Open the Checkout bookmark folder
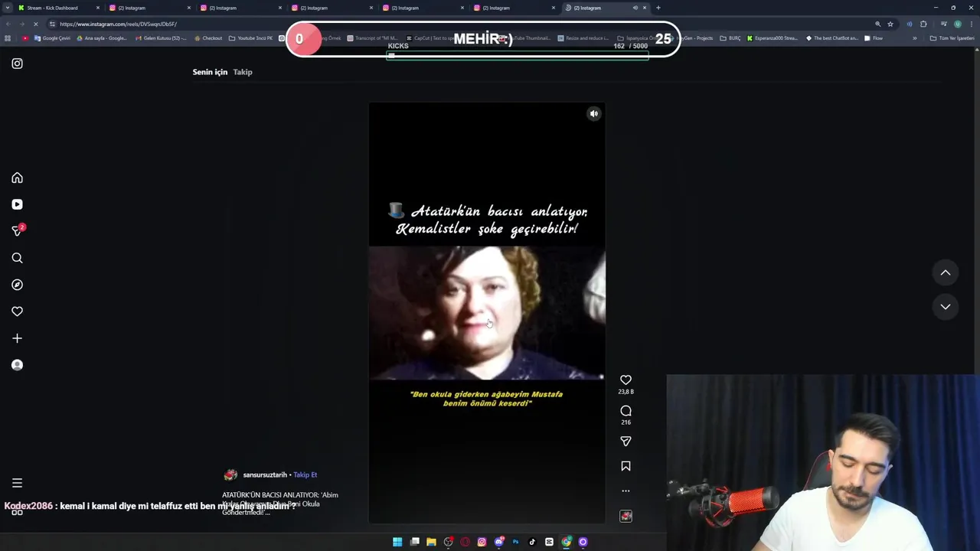The width and height of the screenshot is (980, 551). click(208, 38)
